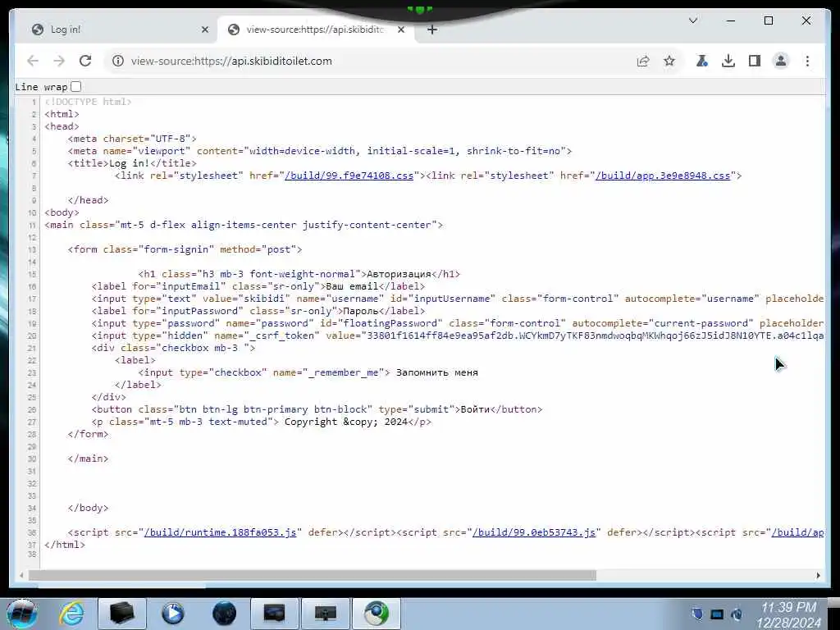
Task: Open the profile avatar menu
Action: click(x=781, y=61)
